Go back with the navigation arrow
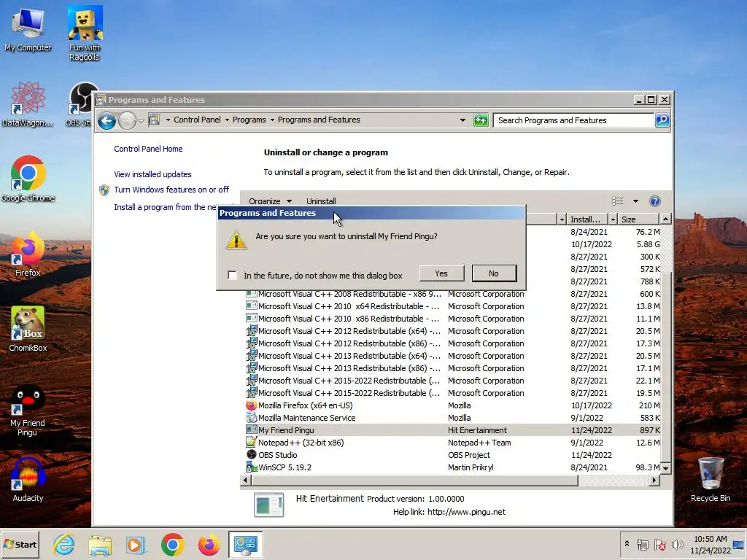747x560 pixels. (x=107, y=120)
